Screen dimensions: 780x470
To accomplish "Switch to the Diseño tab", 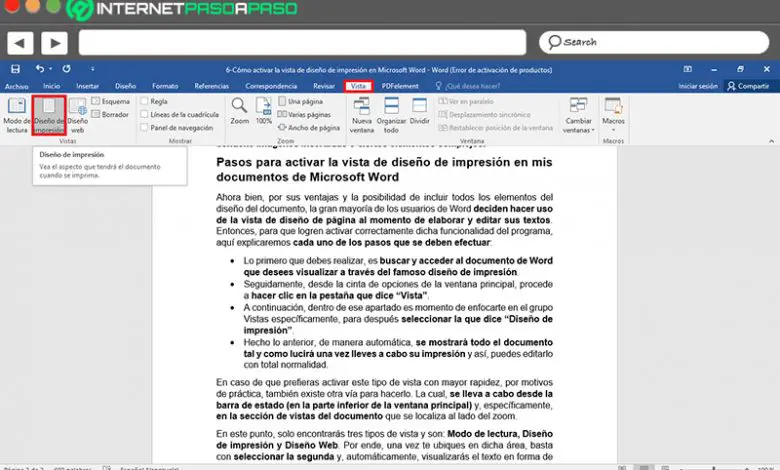I will (125, 86).
